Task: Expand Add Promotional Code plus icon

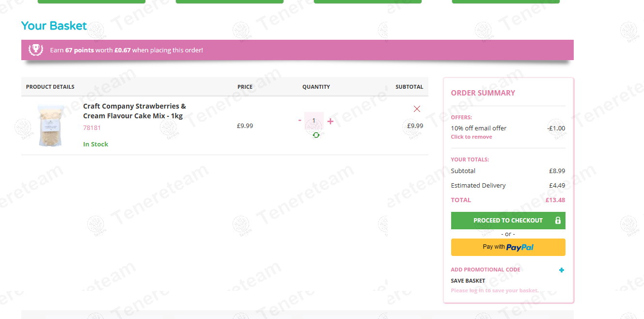Action: pyautogui.click(x=562, y=270)
